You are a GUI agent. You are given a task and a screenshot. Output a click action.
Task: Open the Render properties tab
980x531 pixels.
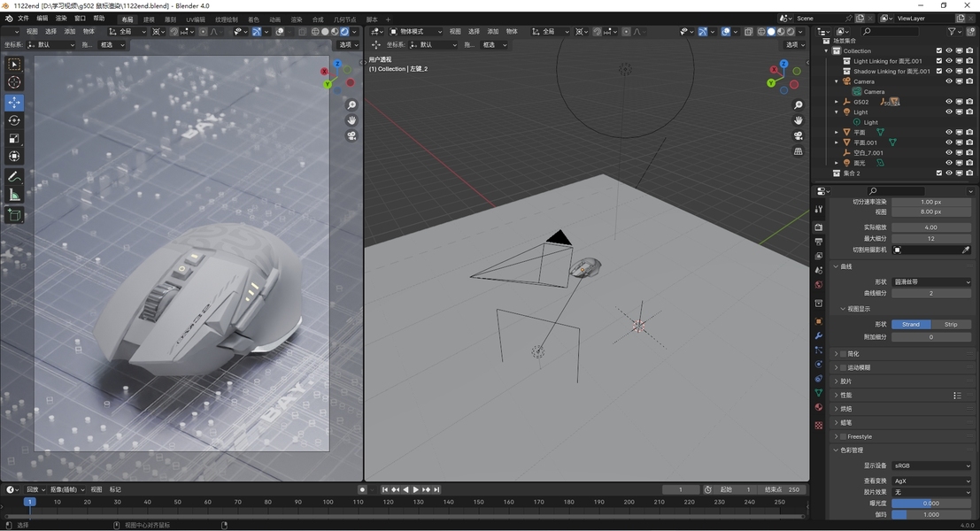(x=819, y=227)
